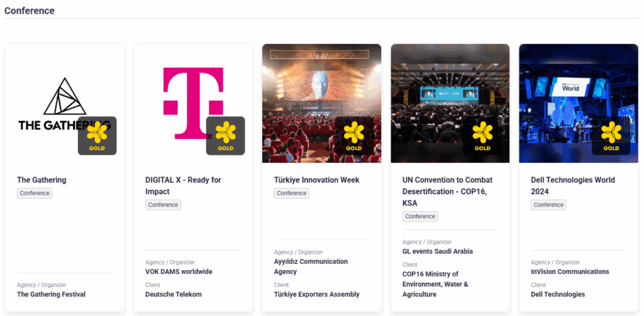Open the Türkiye Innovation Week stage photo

[x=321, y=104]
